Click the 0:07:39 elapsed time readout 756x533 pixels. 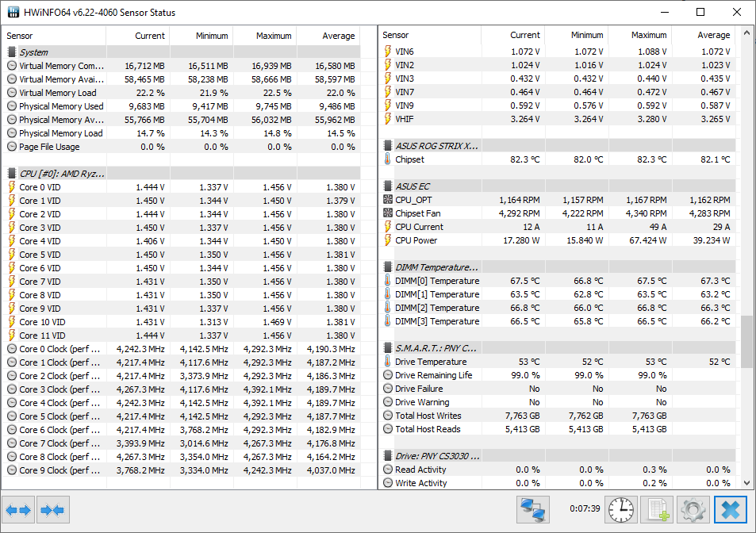pos(585,508)
